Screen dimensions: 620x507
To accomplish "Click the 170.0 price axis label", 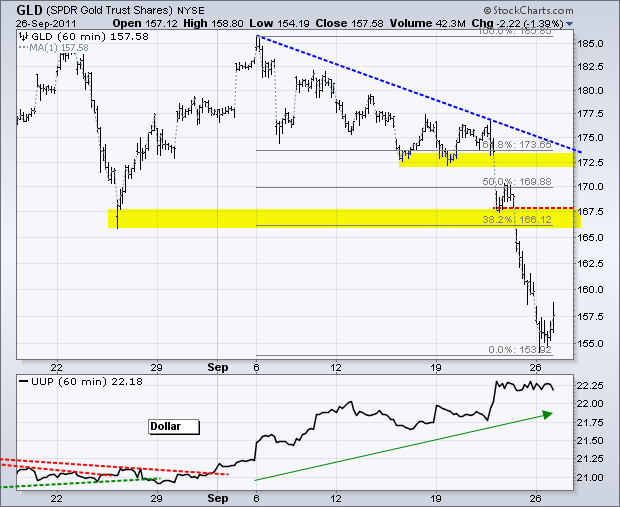I will point(590,186).
